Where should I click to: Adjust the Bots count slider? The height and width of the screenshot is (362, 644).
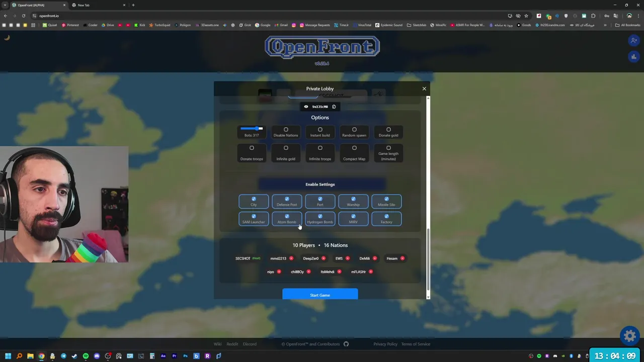[x=252, y=129]
